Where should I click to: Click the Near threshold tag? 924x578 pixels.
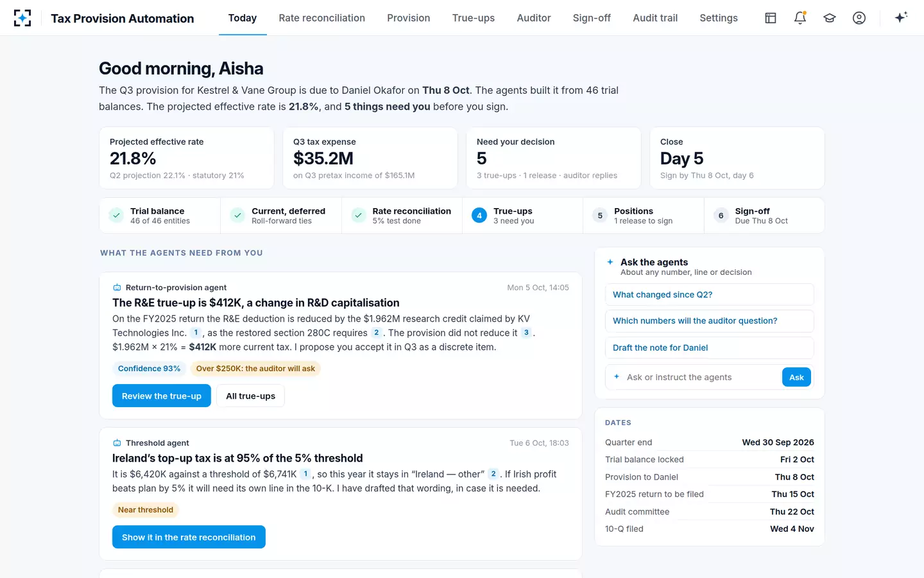[146, 510]
